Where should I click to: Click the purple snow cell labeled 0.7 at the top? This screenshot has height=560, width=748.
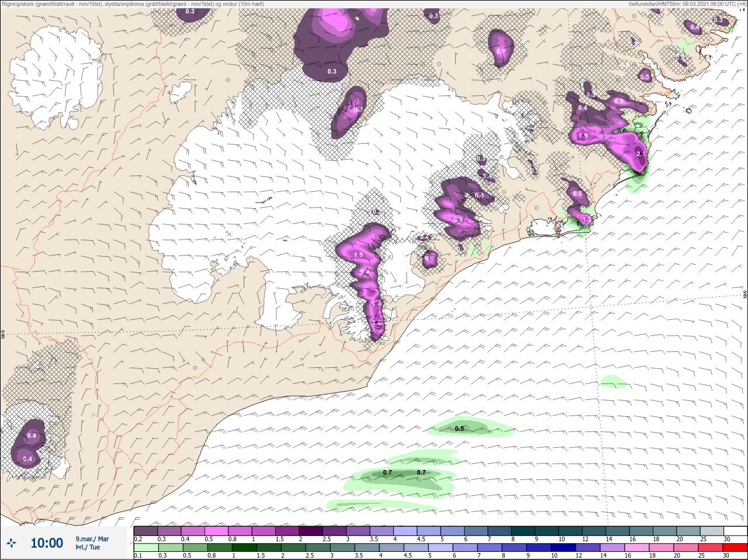click(501, 49)
